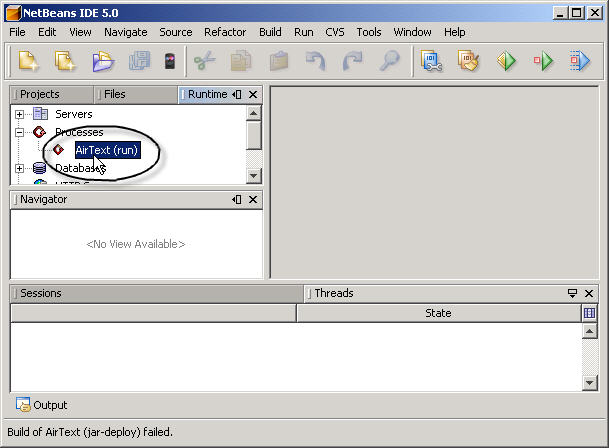
Task: Collapse the Processes tree node
Action: [19, 132]
